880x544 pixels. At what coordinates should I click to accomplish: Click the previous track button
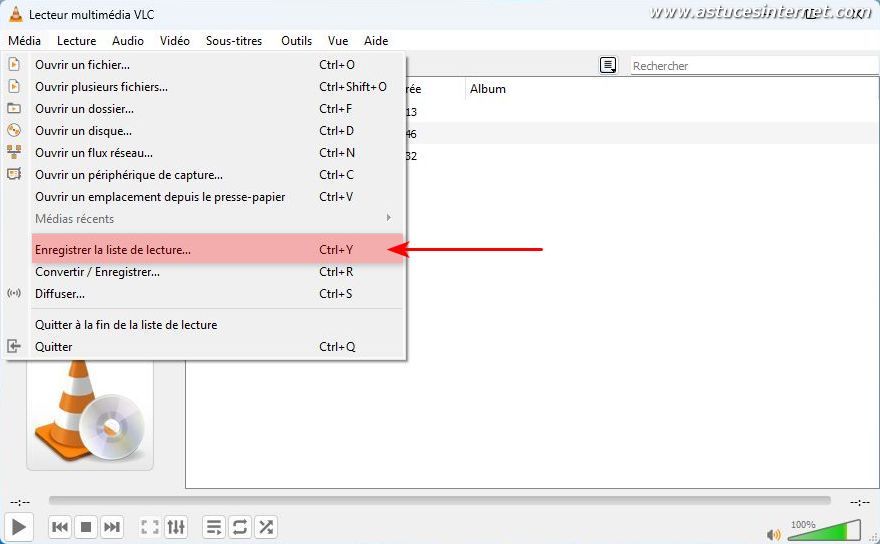point(60,527)
